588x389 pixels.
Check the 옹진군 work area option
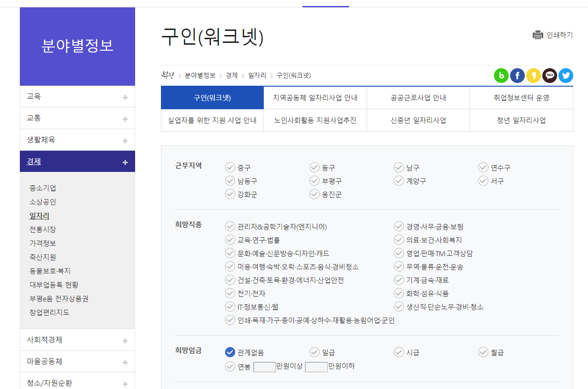tap(315, 194)
